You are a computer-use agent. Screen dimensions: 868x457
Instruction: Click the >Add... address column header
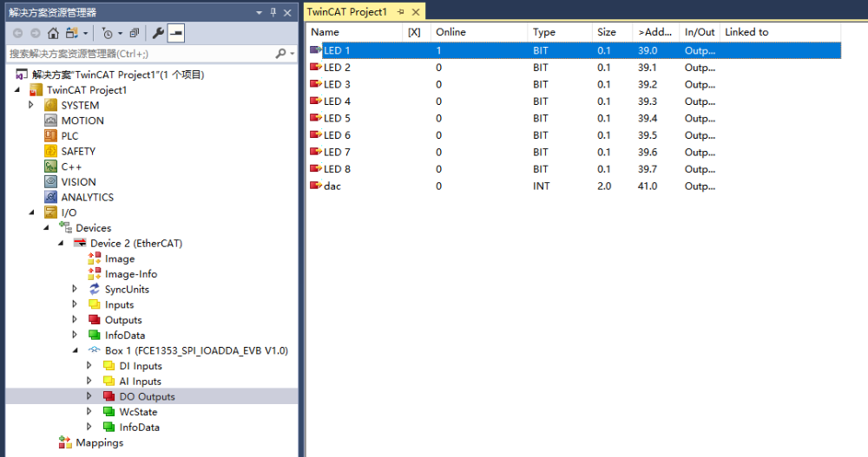point(656,32)
